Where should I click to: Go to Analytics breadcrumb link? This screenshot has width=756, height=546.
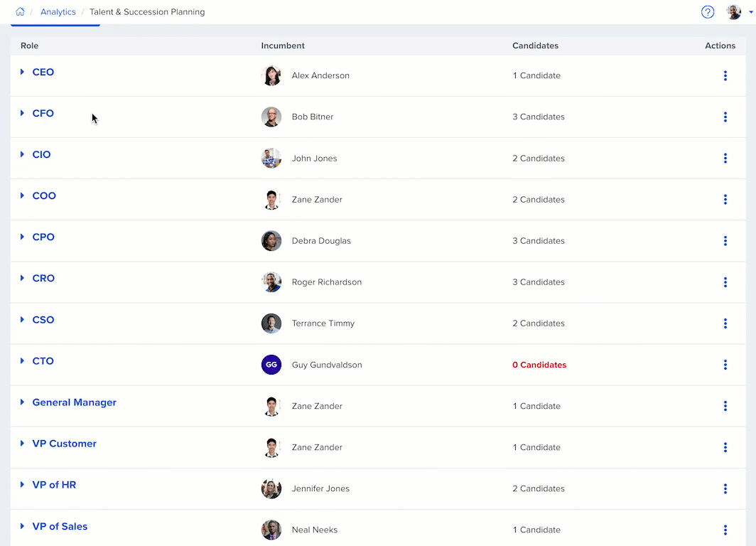coord(58,12)
